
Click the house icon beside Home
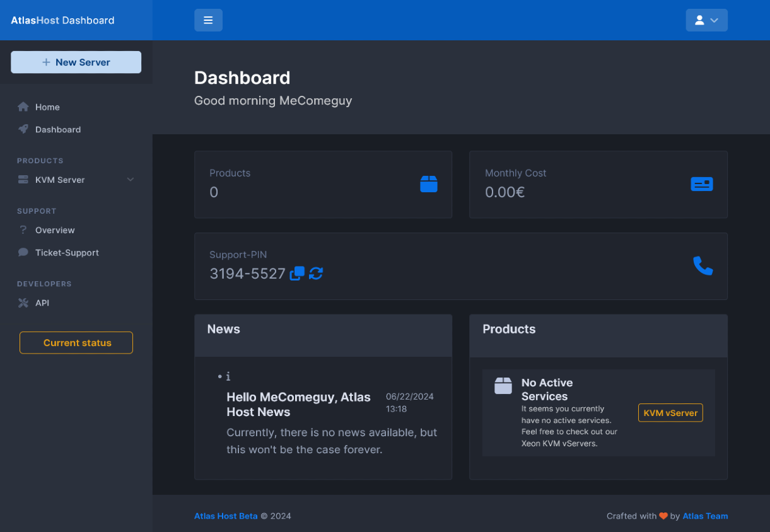pyautogui.click(x=23, y=107)
